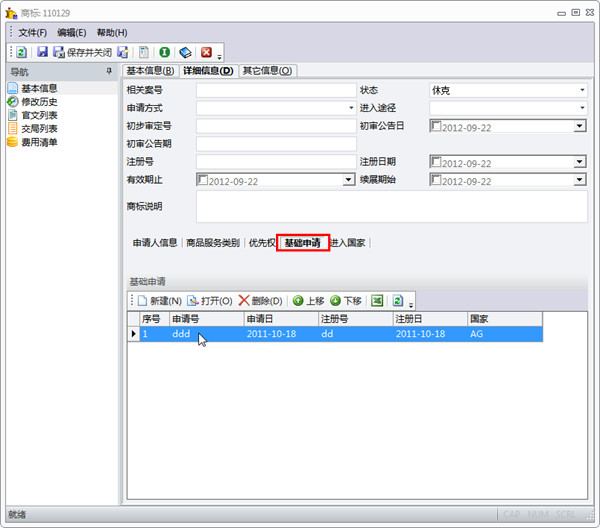Click the 基本信息 page icon in the navigation panel
The image size is (600, 528).
(13, 88)
